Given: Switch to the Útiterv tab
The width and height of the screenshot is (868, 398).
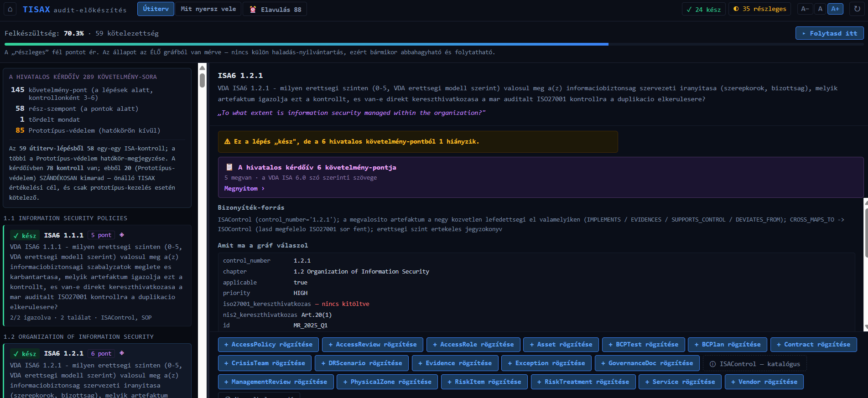Looking at the screenshot, I should [x=156, y=9].
